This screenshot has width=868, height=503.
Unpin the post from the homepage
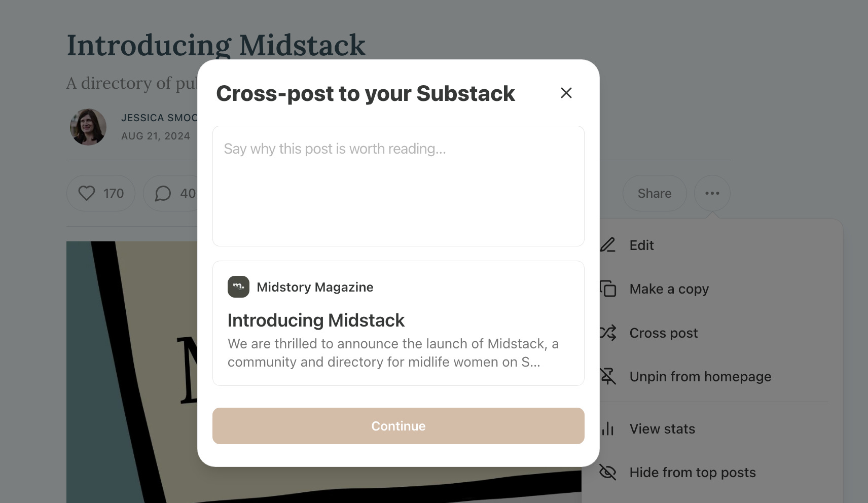(700, 376)
